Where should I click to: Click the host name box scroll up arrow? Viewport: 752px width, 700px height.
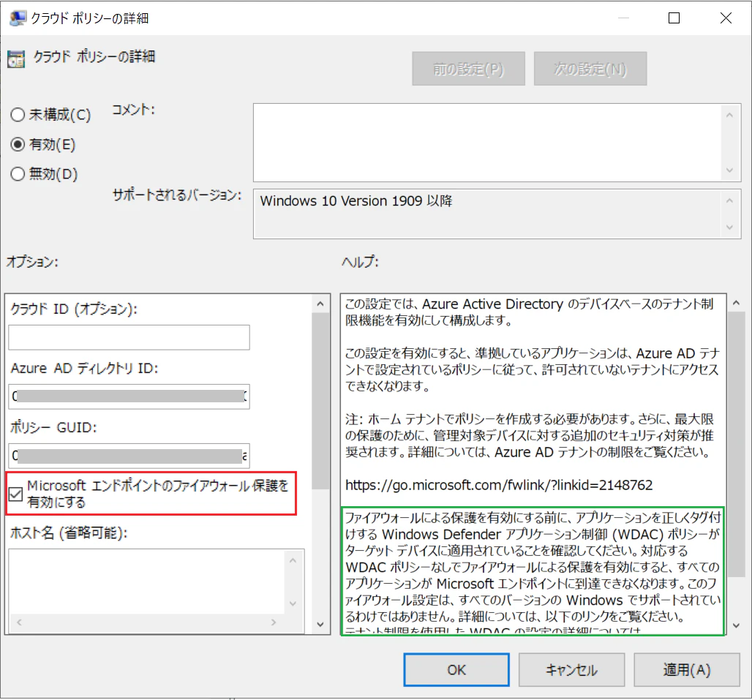(x=293, y=560)
